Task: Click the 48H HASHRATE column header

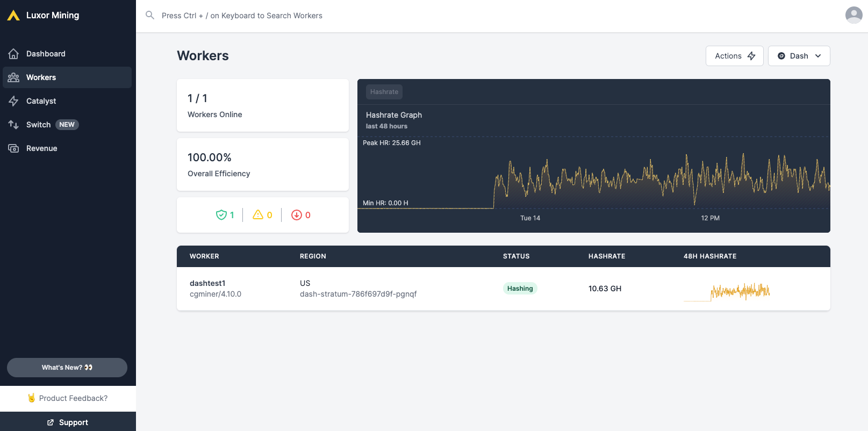Action: [710, 256]
